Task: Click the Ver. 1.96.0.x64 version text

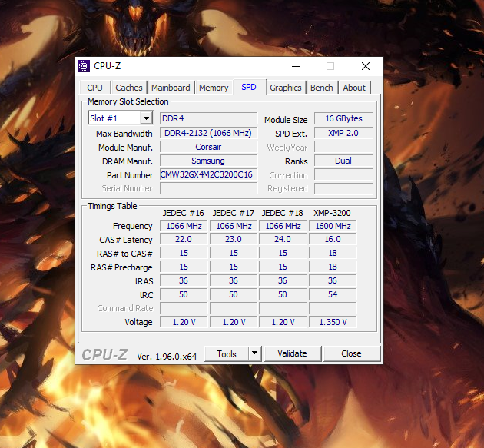Action: pyautogui.click(x=167, y=357)
